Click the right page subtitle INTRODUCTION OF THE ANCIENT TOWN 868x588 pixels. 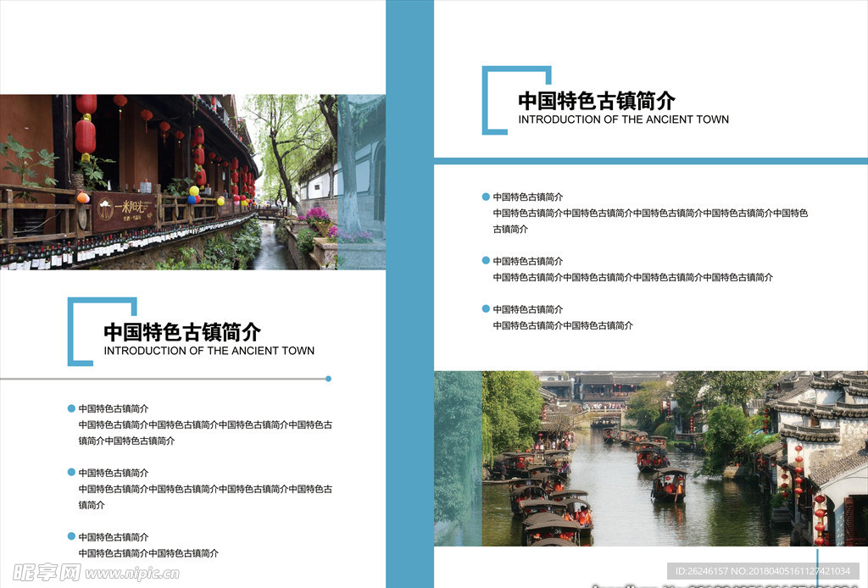tap(623, 119)
